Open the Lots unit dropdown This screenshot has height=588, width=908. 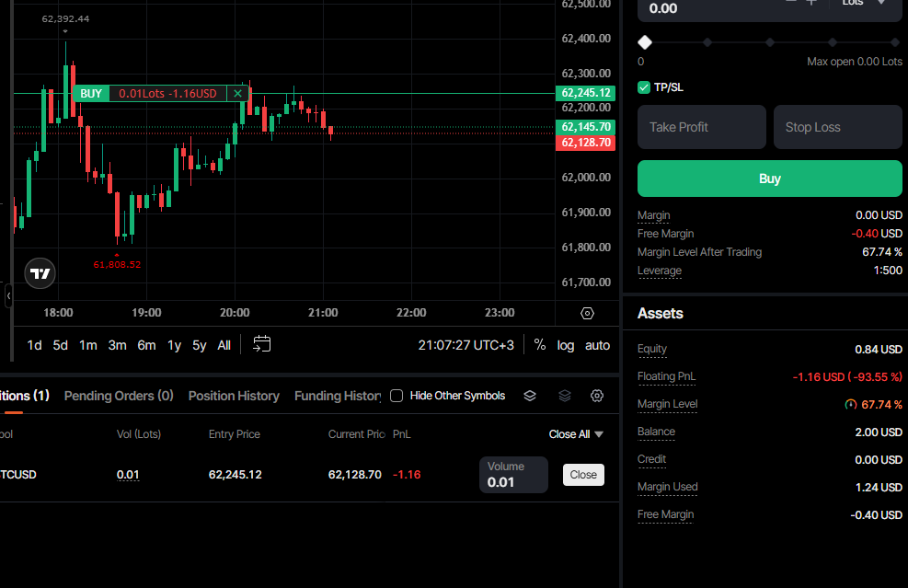click(864, 4)
